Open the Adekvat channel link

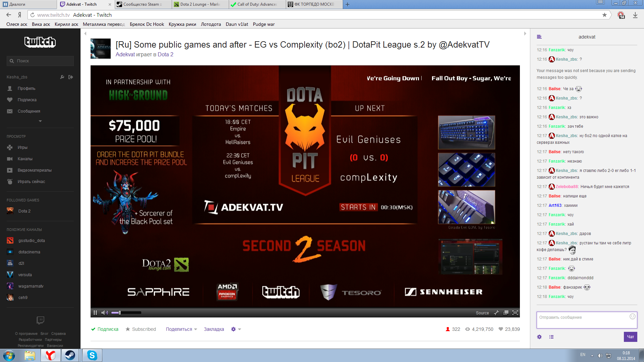[x=125, y=55]
